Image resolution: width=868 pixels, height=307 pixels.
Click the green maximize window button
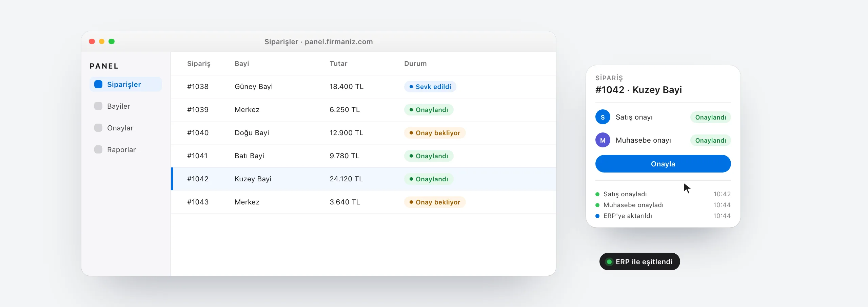point(112,41)
